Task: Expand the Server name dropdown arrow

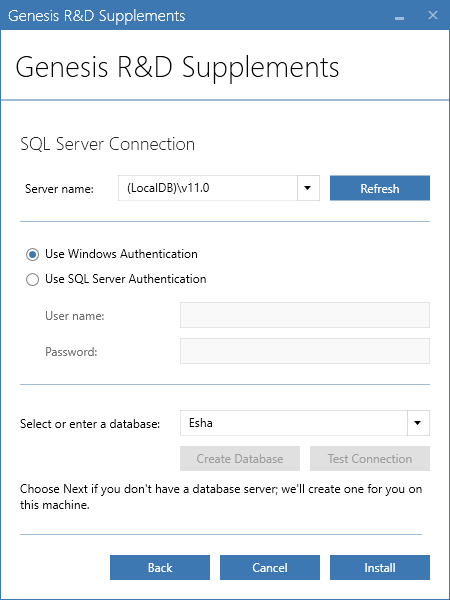Action: coord(308,188)
